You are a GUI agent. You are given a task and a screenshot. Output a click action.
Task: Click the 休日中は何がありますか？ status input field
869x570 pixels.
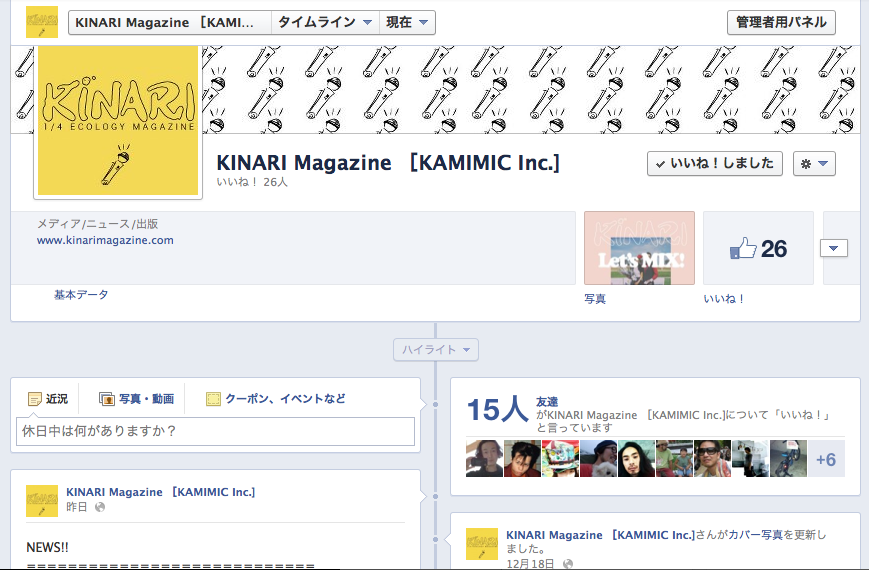coord(216,431)
